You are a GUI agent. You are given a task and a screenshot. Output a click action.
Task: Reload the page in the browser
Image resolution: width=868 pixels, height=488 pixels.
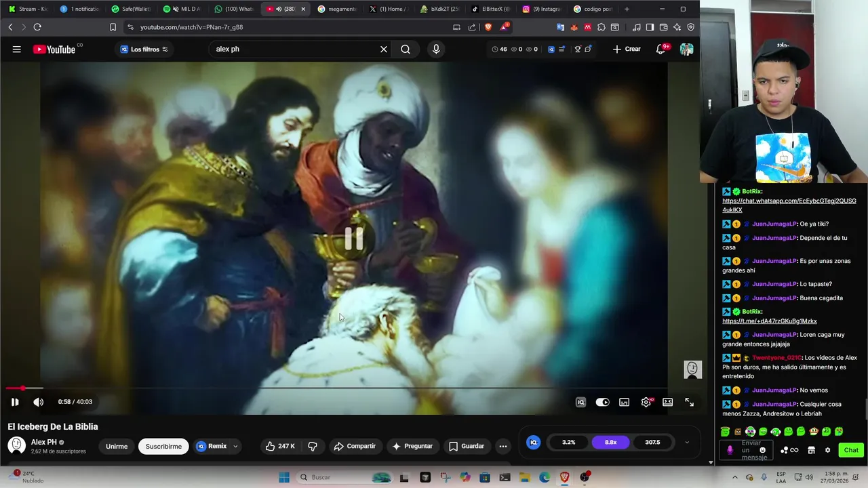click(x=37, y=27)
